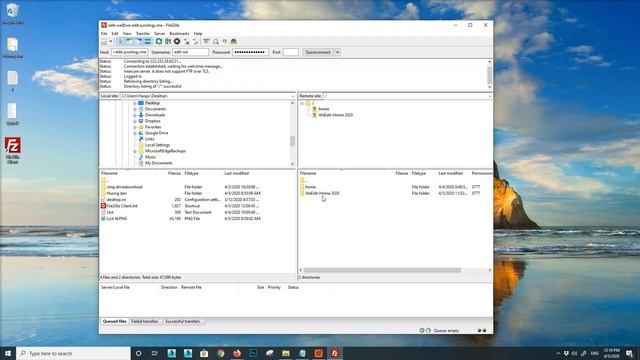The width and height of the screenshot is (640, 360).
Task: Switch to the Failed transfers tab
Action: coord(145,322)
